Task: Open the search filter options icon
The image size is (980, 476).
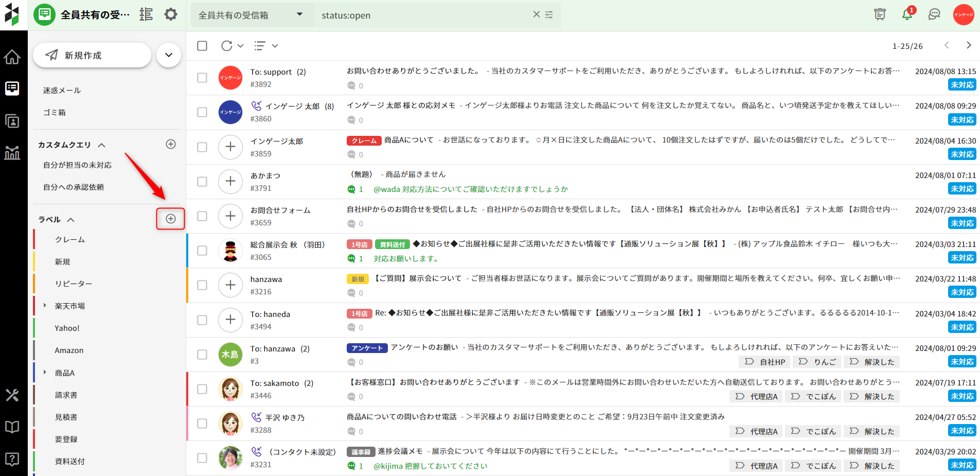Action: (x=549, y=15)
